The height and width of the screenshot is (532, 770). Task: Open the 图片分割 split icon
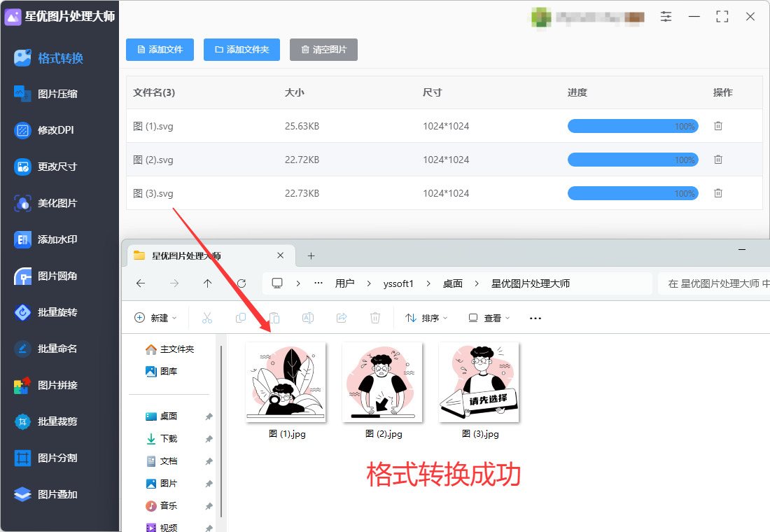click(x=22, y=458)
